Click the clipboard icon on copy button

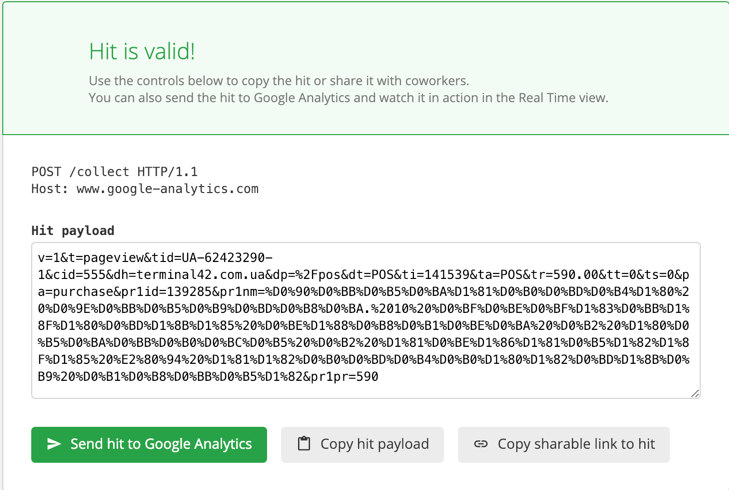(304, 444)
